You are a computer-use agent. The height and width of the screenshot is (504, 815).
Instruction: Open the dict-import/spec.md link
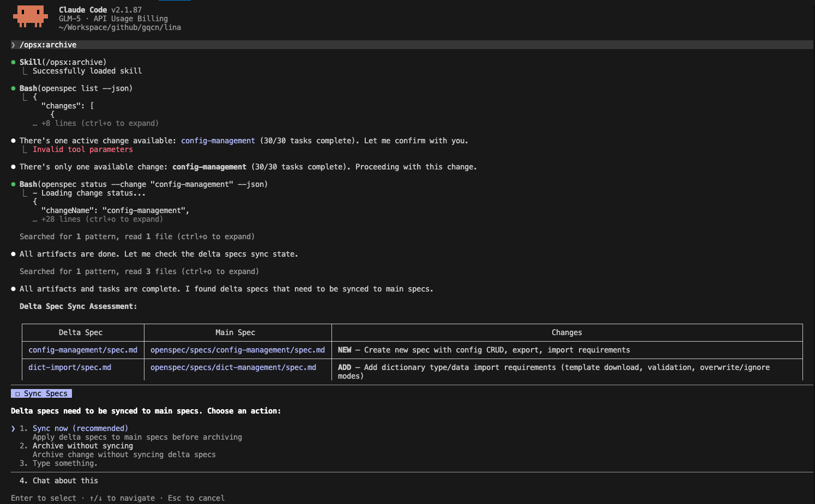tap(70, 367)
